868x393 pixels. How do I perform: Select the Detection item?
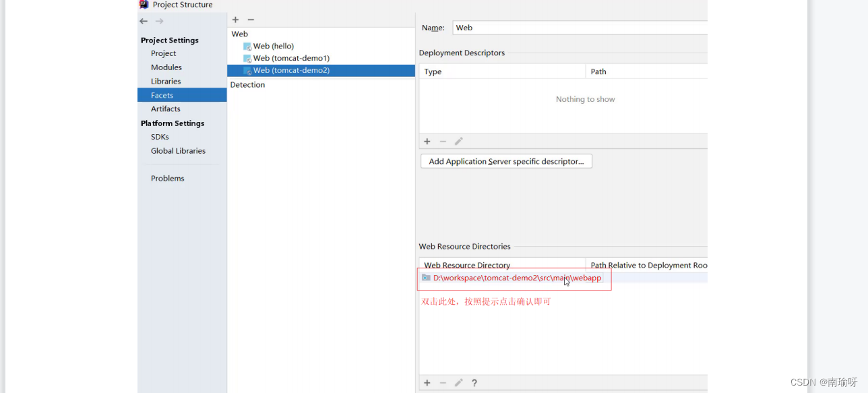(x=248, y=85)
